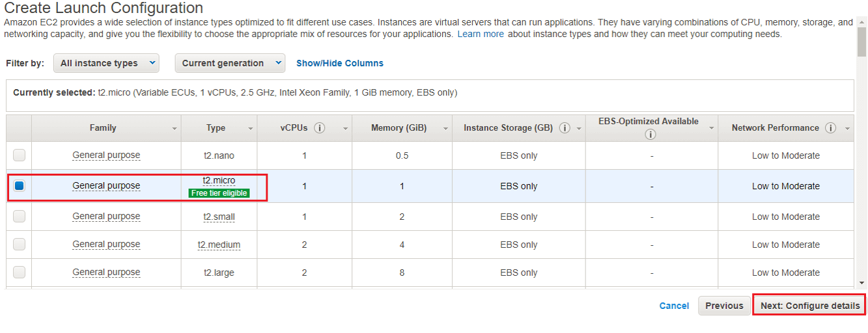Select the t2.medium instance checkbox
Viewport: 868px width, 333px height.
(x=19, y=245)
